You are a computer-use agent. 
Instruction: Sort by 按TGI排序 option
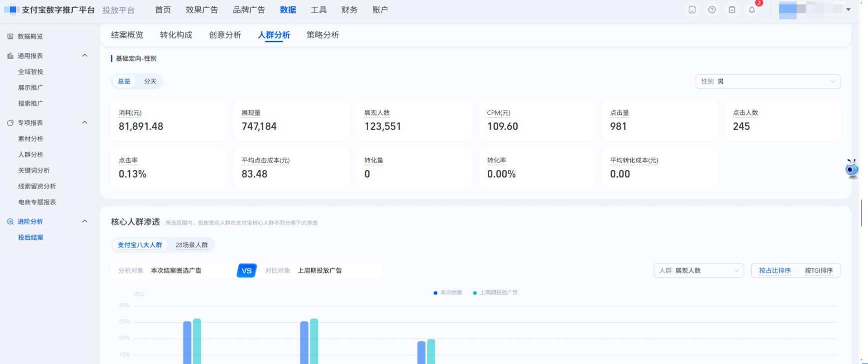tap(818, 270)
